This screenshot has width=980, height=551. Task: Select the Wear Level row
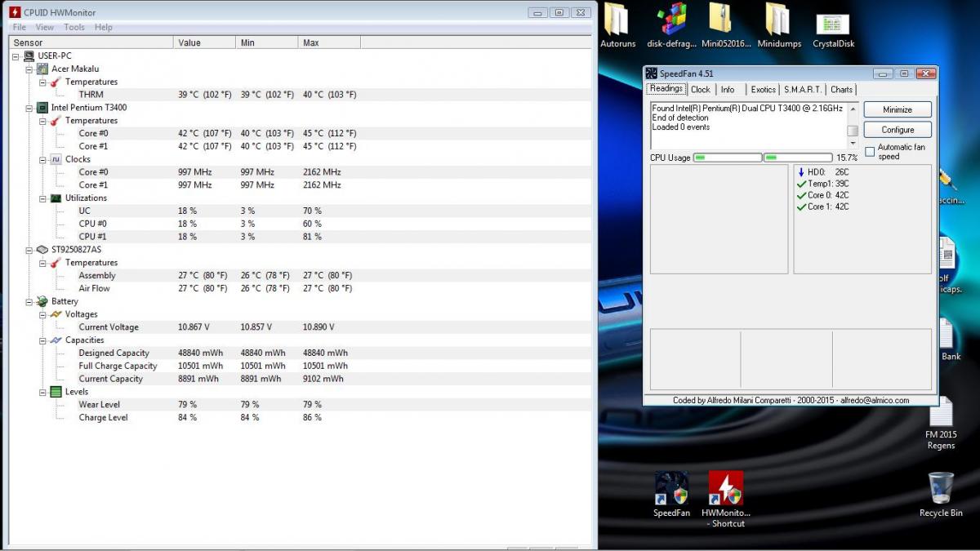pos(301,405)
